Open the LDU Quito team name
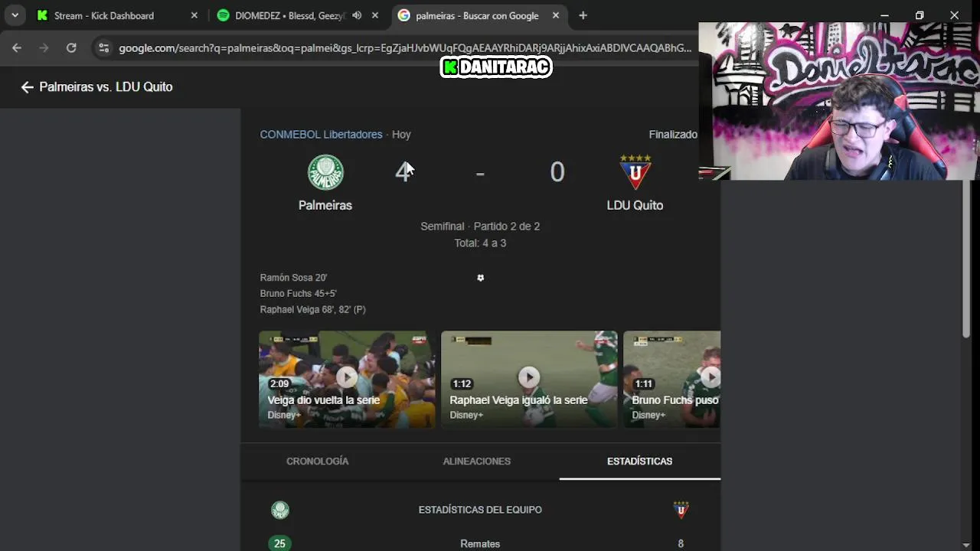This screenshot has height=551, width=980. pos(635,205)
